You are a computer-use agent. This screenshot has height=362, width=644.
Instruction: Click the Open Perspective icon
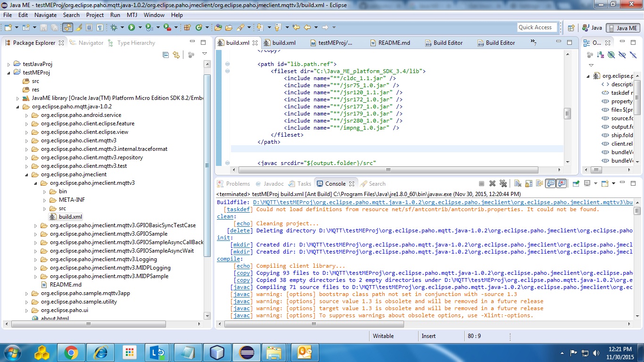[571, 28]
